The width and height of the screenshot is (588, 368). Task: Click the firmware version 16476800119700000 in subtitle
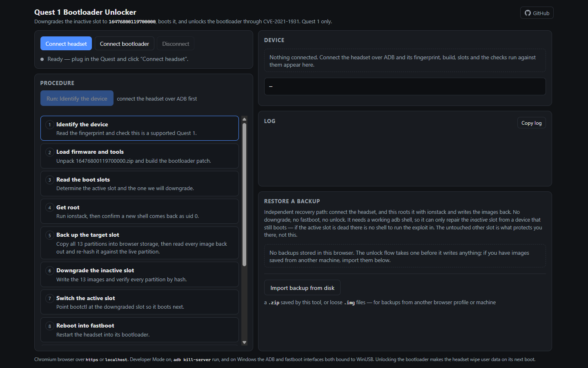132,22
